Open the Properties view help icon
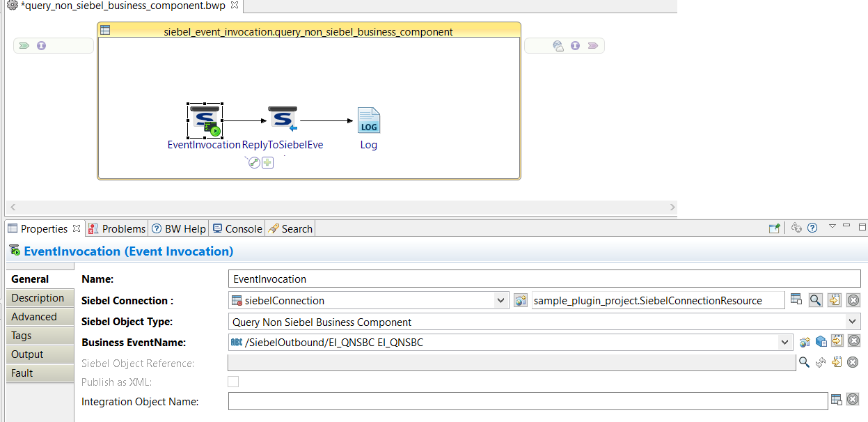868x422 pixels. (812, 228)
